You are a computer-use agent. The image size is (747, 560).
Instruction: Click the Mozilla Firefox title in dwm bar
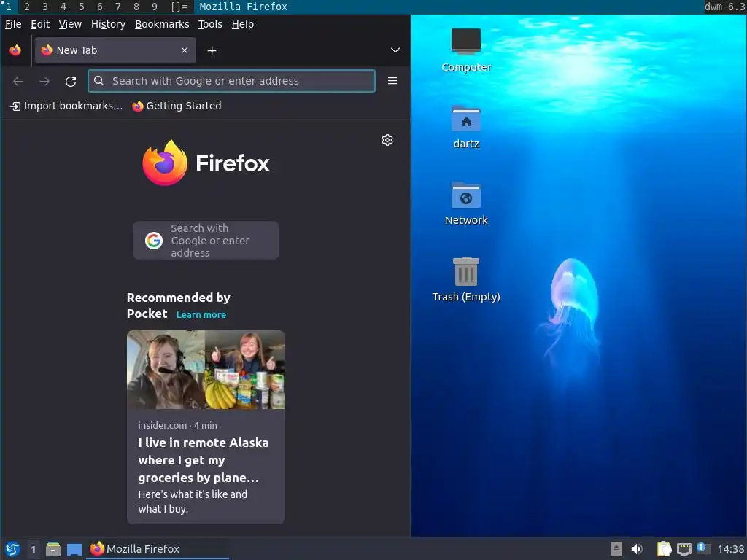pos(244,7)
